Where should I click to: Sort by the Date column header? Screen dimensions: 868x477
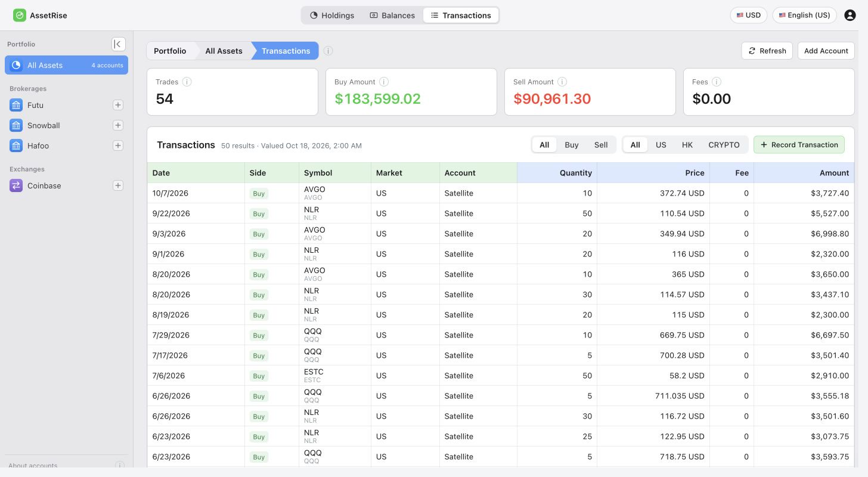[x=196, y=173]
